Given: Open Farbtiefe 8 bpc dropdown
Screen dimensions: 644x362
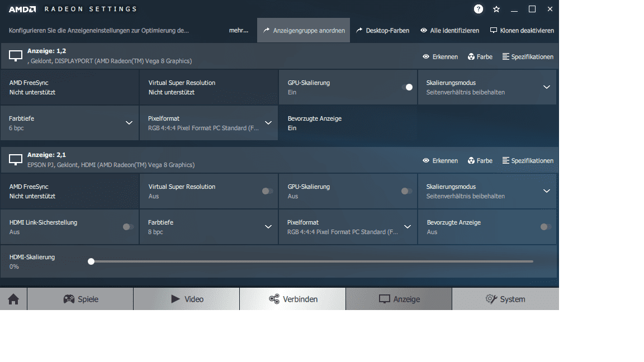Looking at the screenshot, I should click(268, 227).
